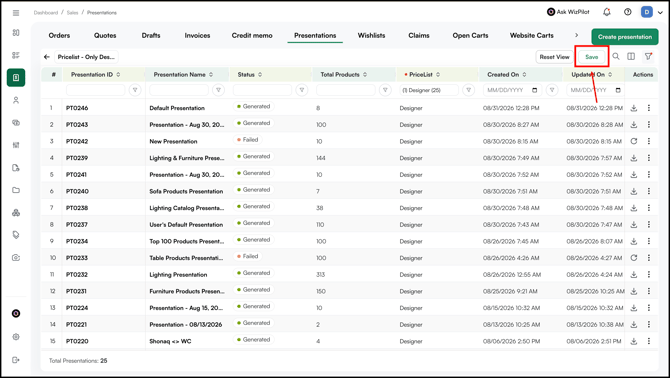This screenshot has height=378, width=670.
Task: Switch to the Invoices tab
Action: 197,35
